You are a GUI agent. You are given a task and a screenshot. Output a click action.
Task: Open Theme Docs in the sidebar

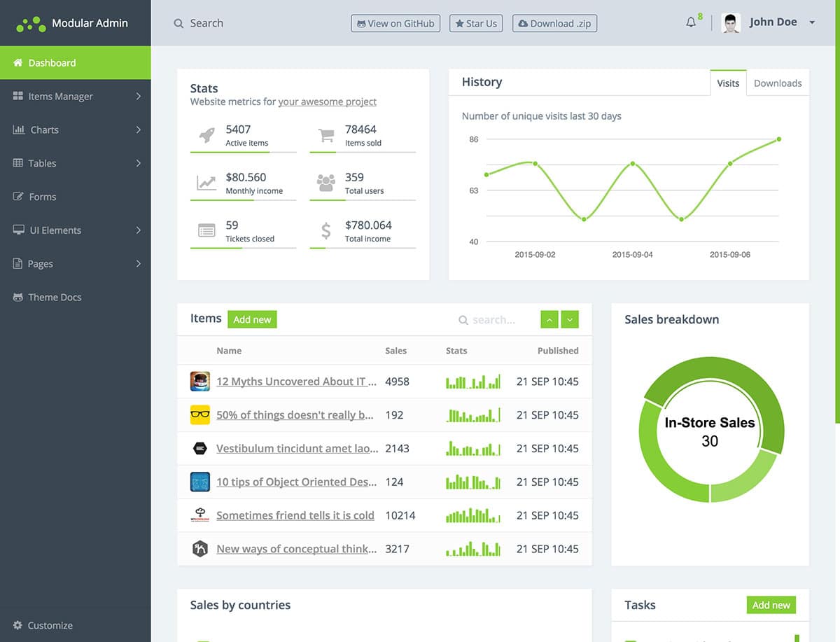point(55,298)
